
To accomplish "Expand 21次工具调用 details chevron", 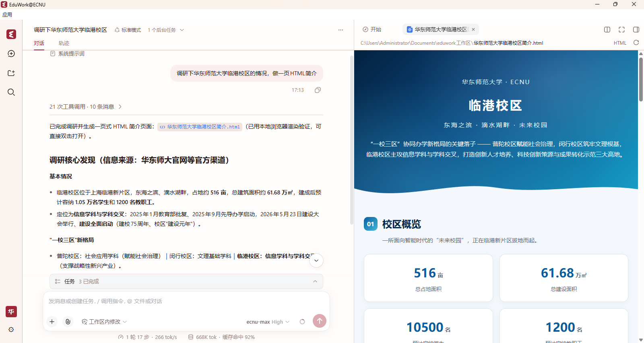I will 120,107.
